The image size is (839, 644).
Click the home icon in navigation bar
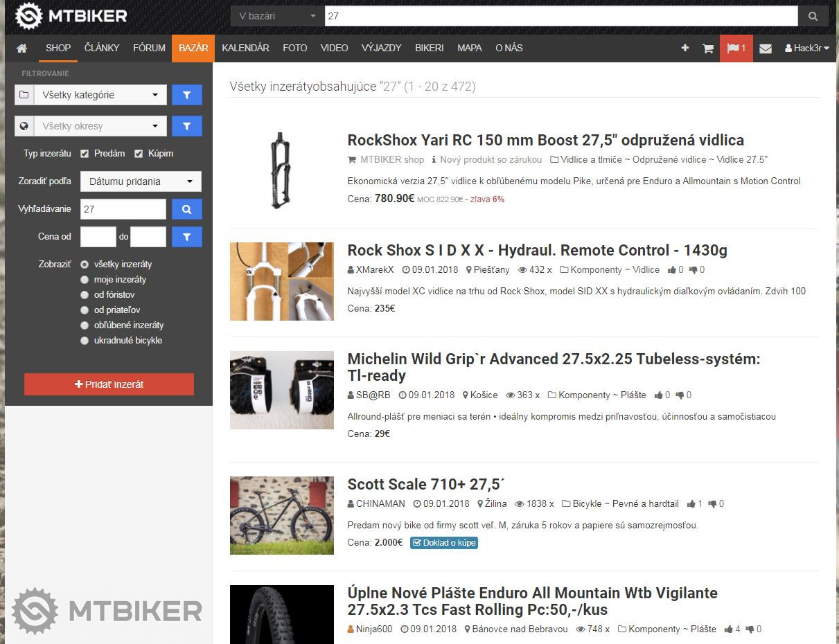[21, 48]
